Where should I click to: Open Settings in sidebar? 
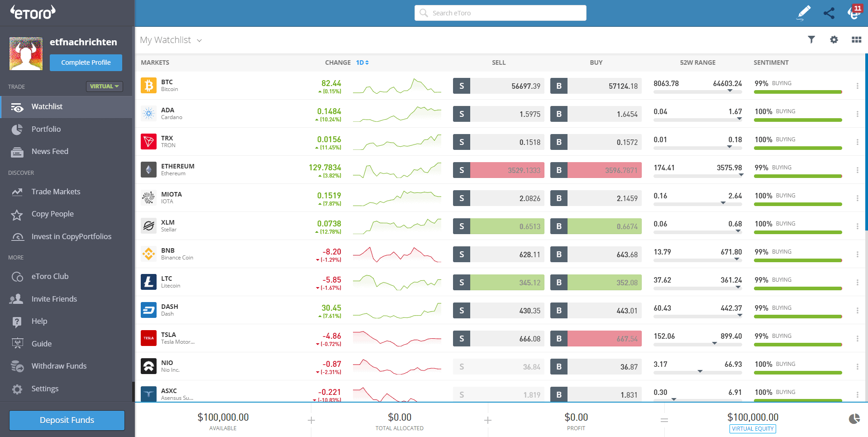[x=67, y=389]
